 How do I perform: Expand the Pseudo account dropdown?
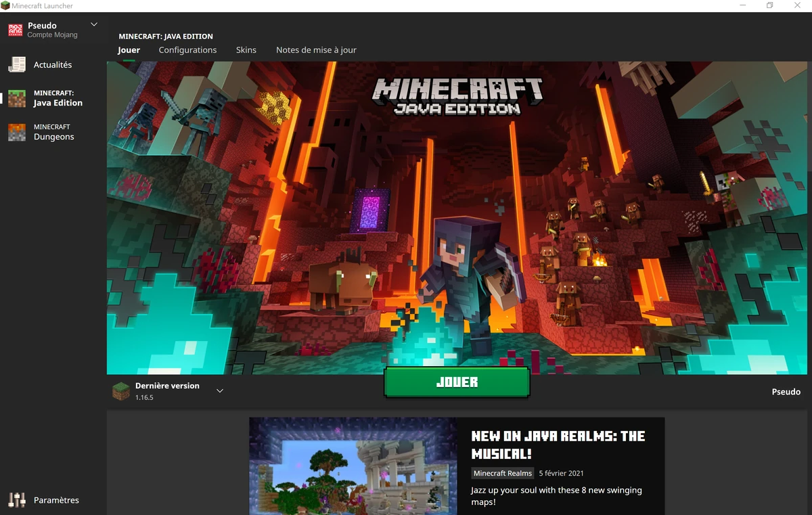click(x=94, y=24)
